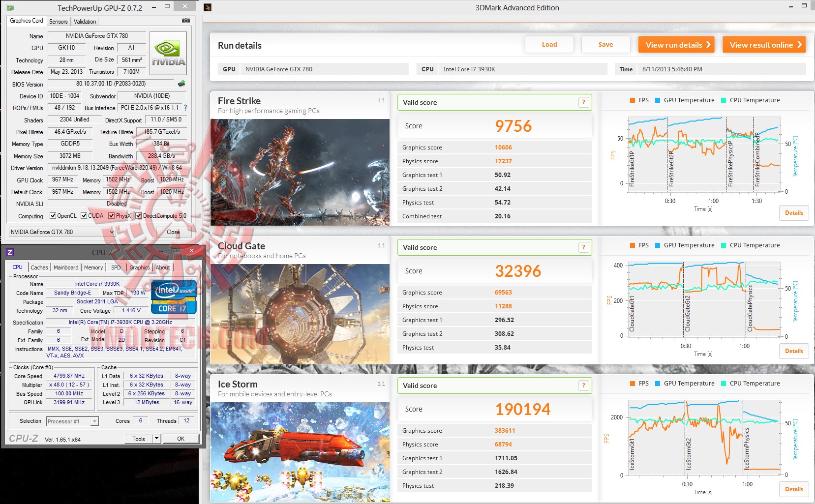The width and height of the screenshot is (815, 504).
Task: Click the Tools button in CPU-Z
Action: tap(139, 439)
